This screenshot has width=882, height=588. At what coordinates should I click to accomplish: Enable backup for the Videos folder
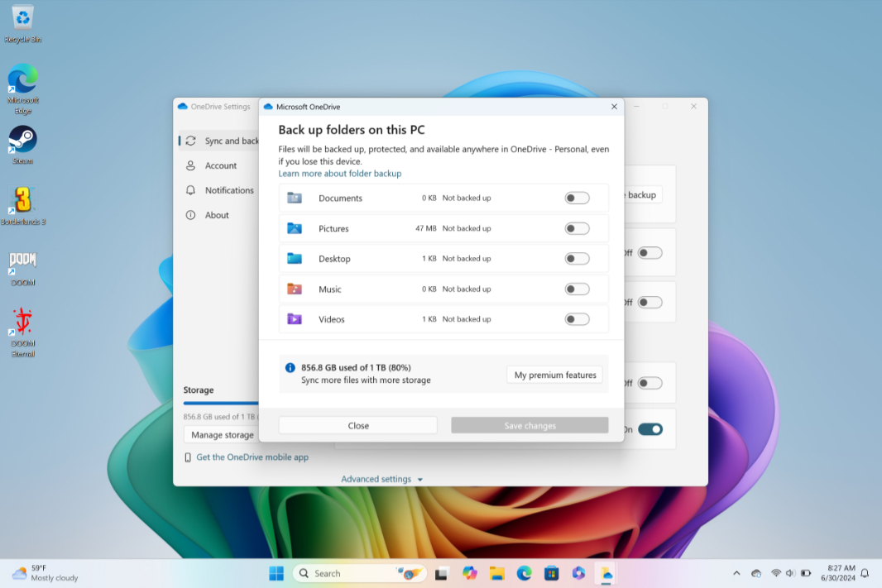point(577,319)
